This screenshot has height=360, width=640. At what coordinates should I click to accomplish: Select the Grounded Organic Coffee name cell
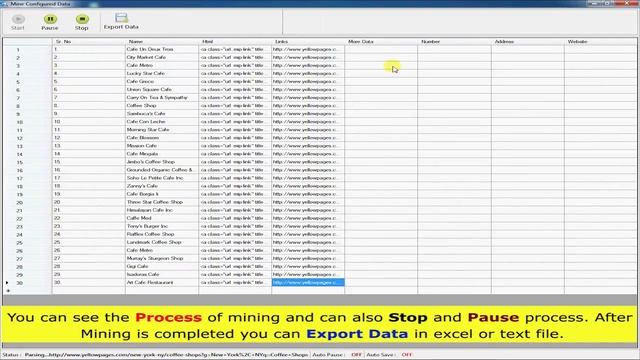coord(162,170)
